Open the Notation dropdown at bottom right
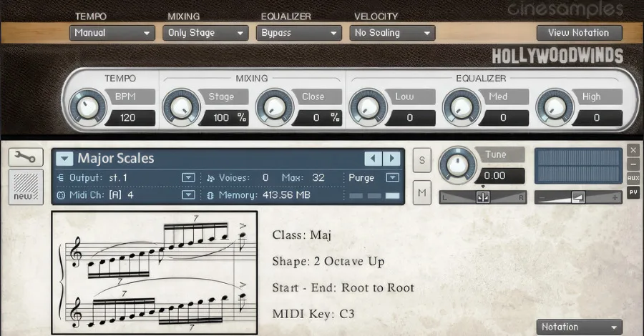644x336 pixels. click(x=579, y=327)
